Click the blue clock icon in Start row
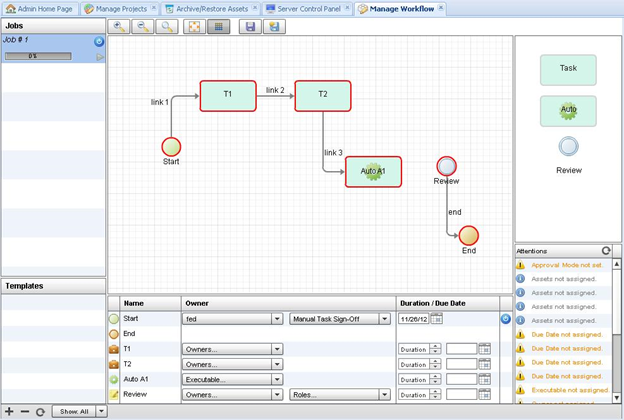This screenshot has width=624, height=420. click(x=505, y=319)
